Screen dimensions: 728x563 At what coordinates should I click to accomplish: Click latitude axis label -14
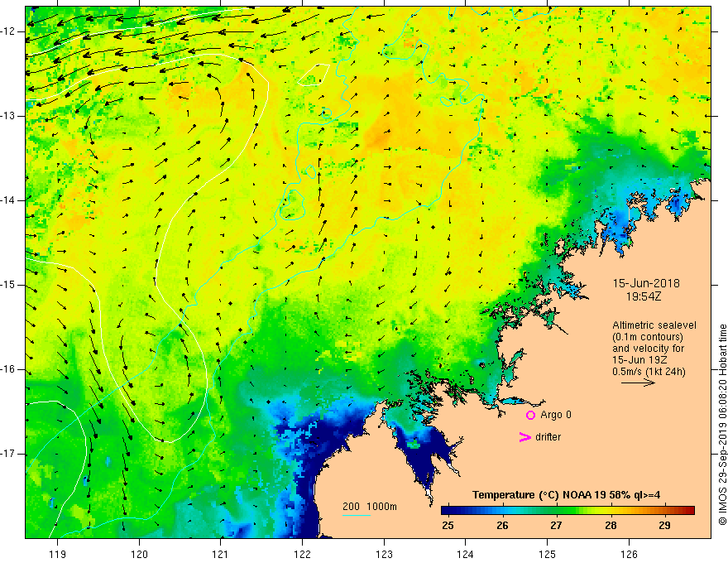[8, 200]
